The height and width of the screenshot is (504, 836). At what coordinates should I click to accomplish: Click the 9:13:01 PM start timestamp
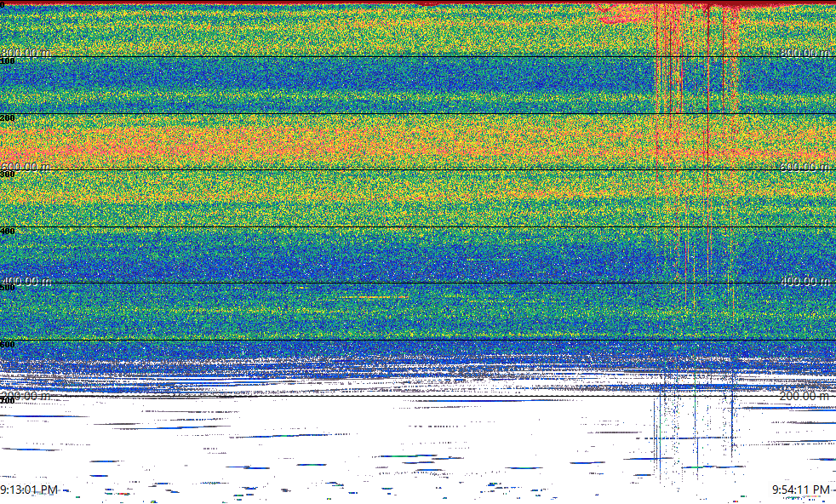(29, 490)
